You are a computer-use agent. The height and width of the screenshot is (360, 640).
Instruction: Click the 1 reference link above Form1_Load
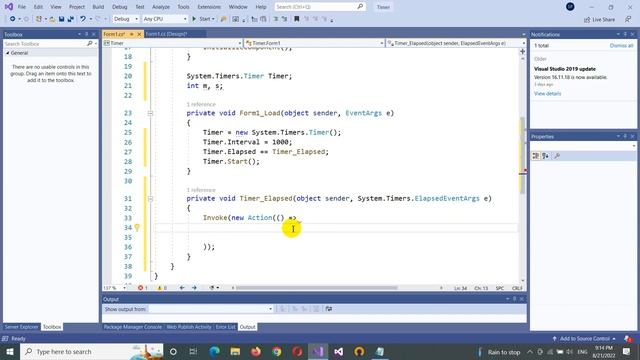pyautogui.click(x=201, y=104)
